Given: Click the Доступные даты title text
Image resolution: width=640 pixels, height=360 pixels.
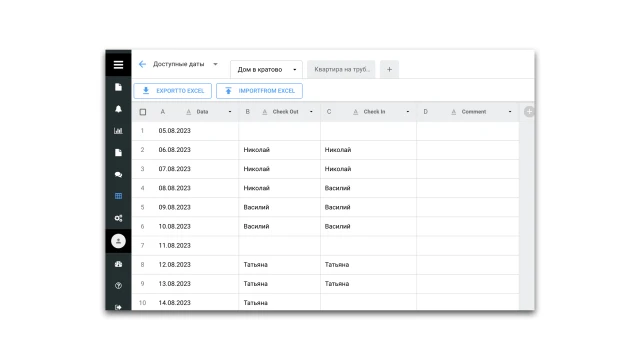Looking at the screenshot, I should (x=179, y=64).
